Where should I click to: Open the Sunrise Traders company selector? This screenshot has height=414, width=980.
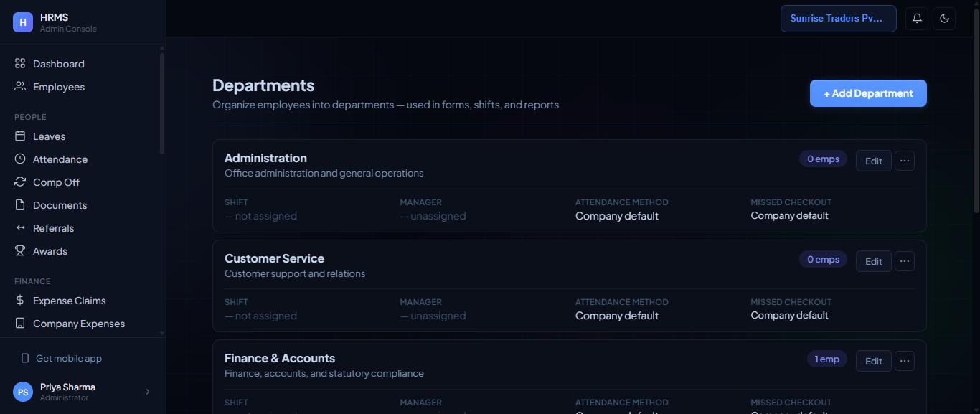[839, 19]
